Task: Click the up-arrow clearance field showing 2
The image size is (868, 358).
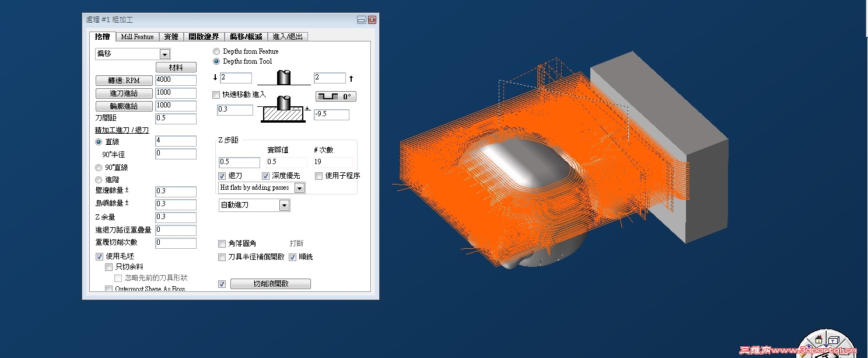Action: [330, 78]
